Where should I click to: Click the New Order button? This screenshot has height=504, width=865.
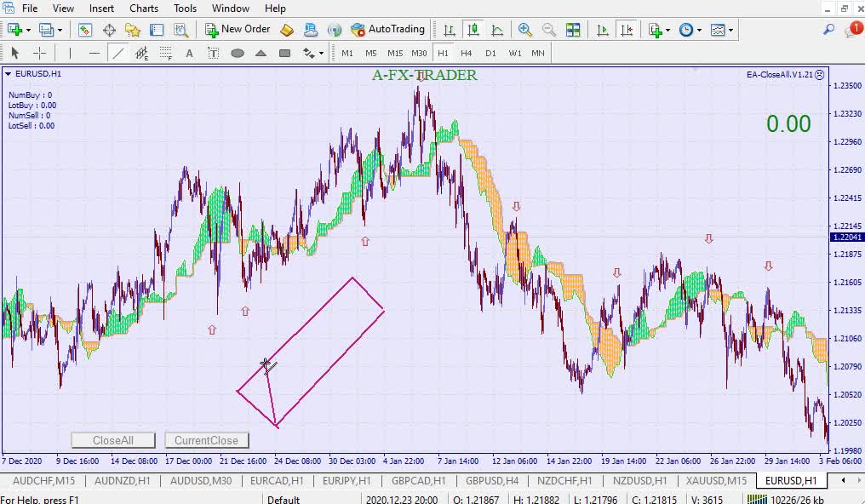[238, 29]
